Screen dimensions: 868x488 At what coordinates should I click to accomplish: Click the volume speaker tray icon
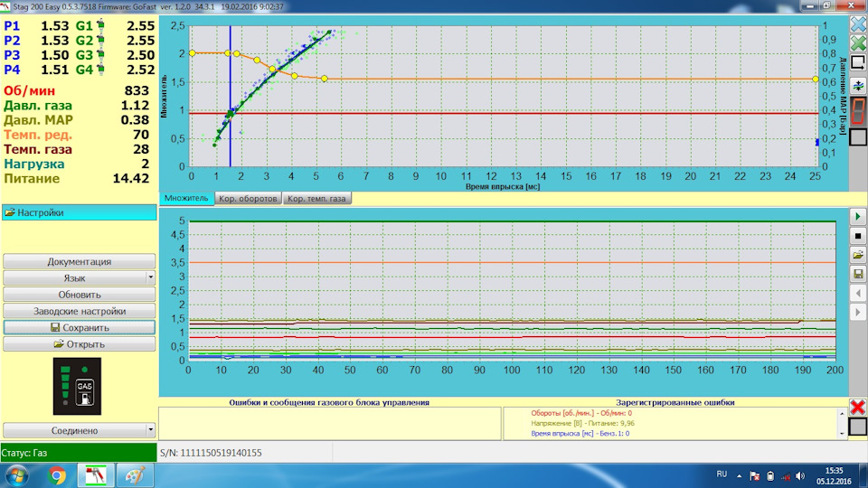click(x=800, y=476)
